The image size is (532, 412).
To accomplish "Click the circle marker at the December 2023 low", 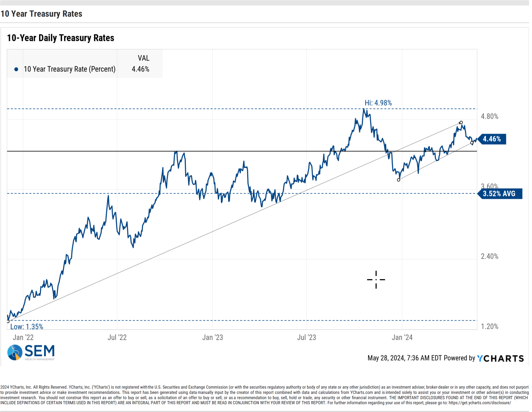I will coord(399,180).
